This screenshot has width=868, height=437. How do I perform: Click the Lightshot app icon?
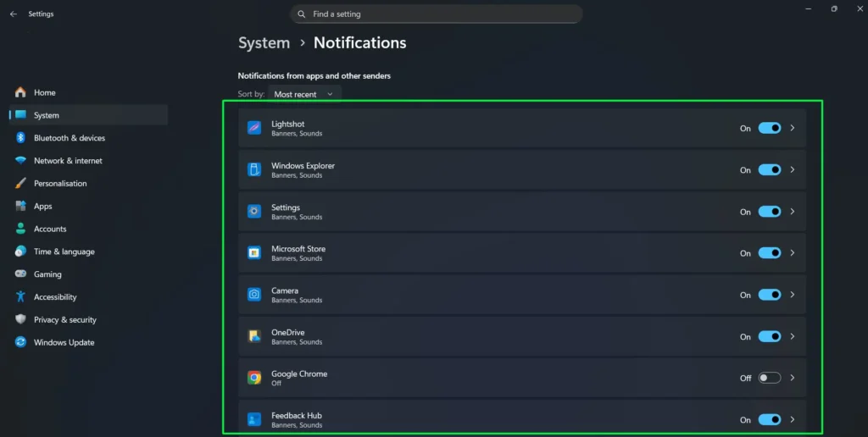[x=254, y=128]
